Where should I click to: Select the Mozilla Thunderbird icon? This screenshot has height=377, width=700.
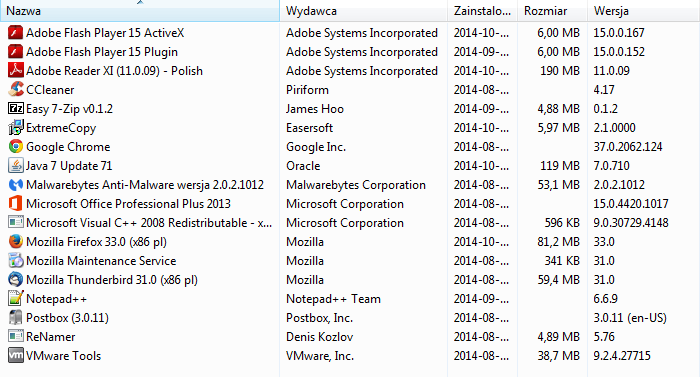pyautogui.click(x=16, y=280)
